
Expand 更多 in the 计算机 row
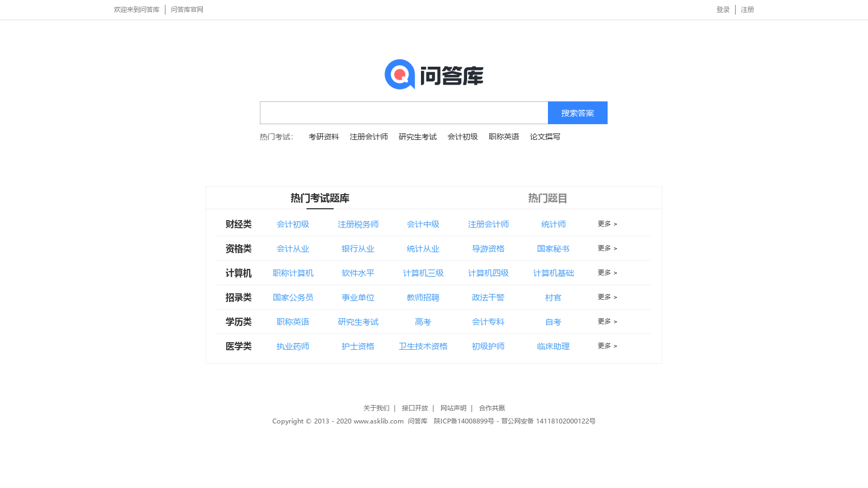coord(608,273)
